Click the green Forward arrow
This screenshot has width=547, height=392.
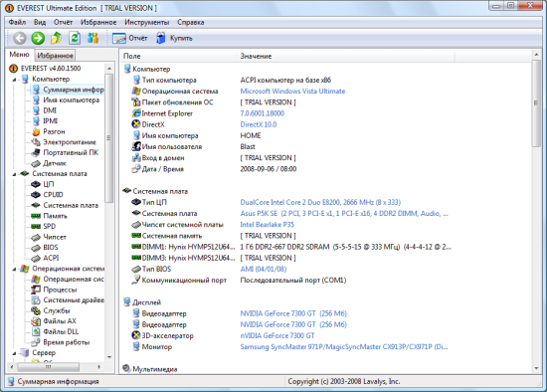(x=38, y=38)
